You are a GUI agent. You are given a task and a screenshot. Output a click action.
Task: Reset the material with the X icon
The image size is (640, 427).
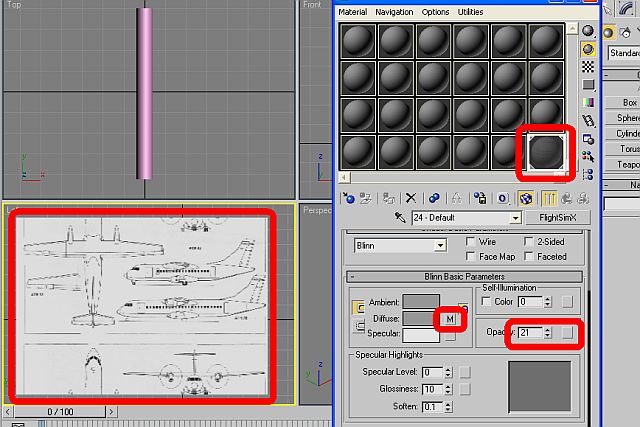click(x=411, y=199)
